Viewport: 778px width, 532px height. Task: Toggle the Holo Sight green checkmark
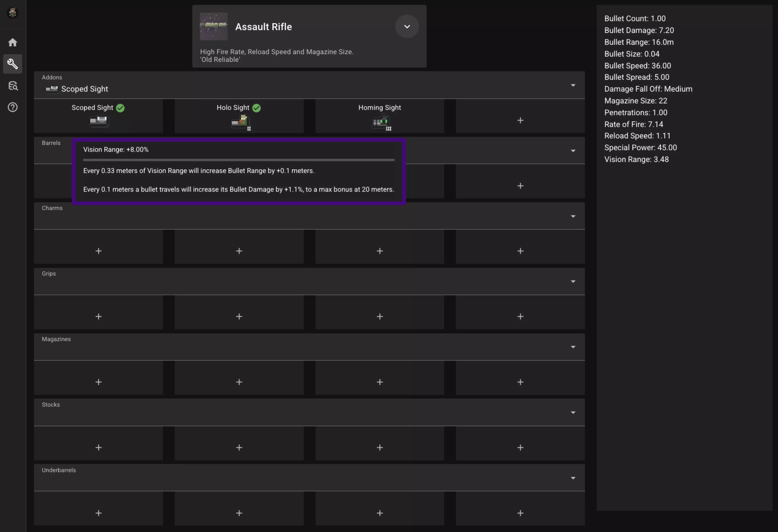point(256,108)
